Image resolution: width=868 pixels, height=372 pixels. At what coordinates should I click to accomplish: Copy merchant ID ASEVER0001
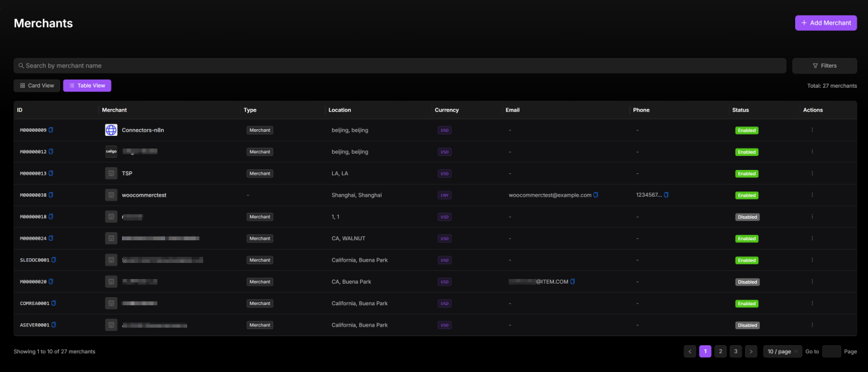coord(54,324)
